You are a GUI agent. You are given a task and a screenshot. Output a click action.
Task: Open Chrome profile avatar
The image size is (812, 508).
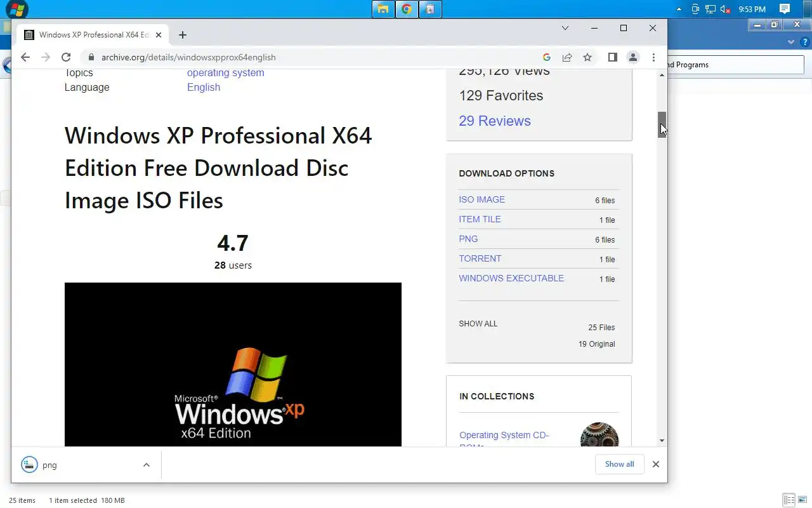click(633, 57)
